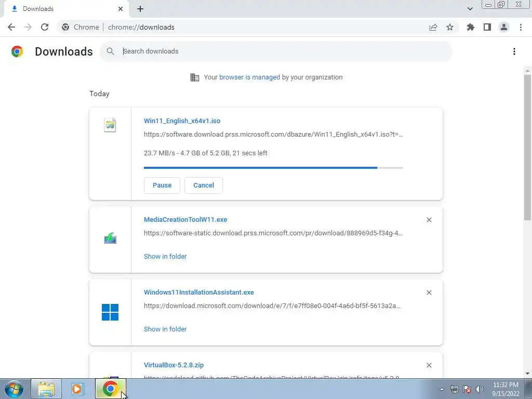Show hidden tray icons arrow
The image size is (532, 399).
click(442, 389)
